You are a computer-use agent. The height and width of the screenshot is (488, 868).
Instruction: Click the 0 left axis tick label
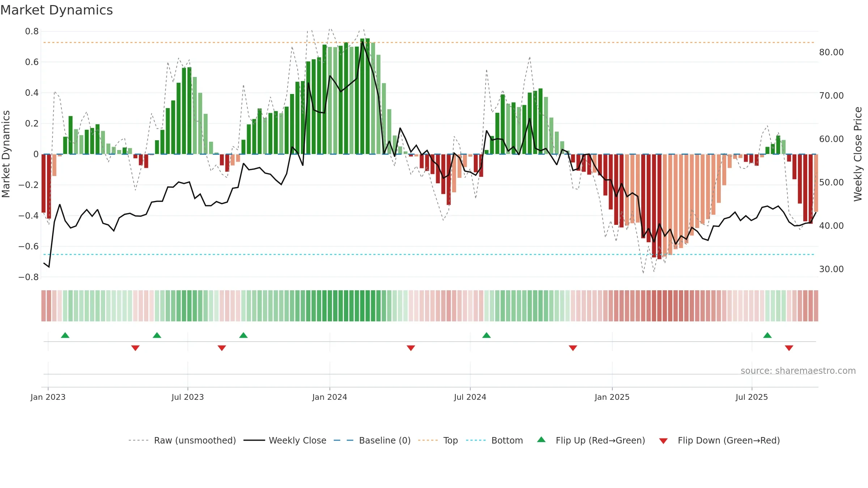pos(36,154)
